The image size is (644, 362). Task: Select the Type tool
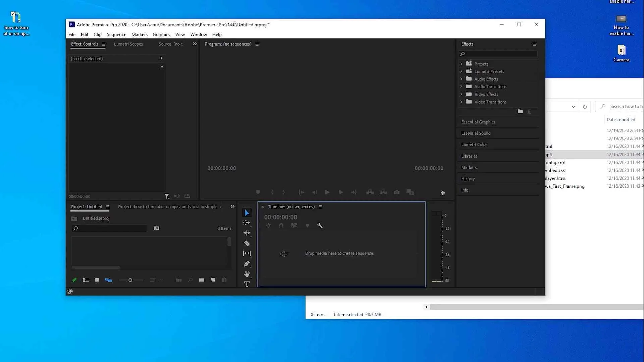pos(247,284)
